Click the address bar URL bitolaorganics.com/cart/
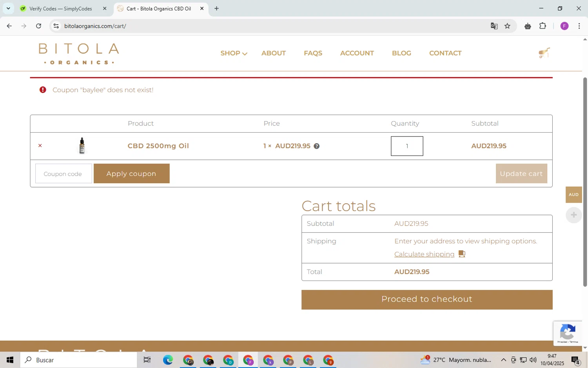The image size is (588, 368). tap(95, 26)
